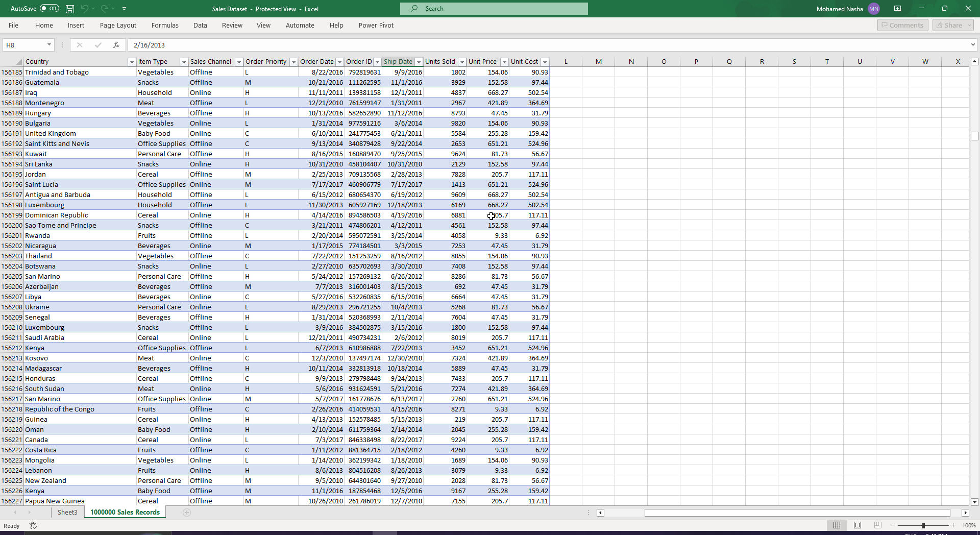The width and height of the screenshot is (980, 535).
Task: Open the Name Box dropdown
Action: pos(49,45)
